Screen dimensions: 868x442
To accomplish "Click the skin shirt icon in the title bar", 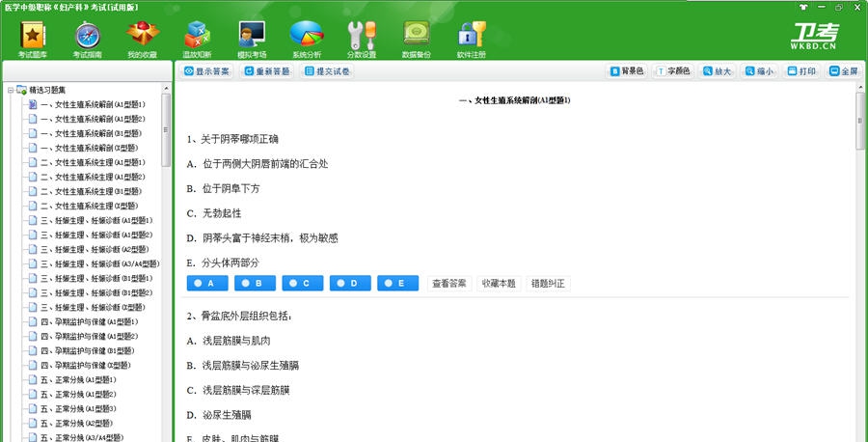I will point(803,7).
